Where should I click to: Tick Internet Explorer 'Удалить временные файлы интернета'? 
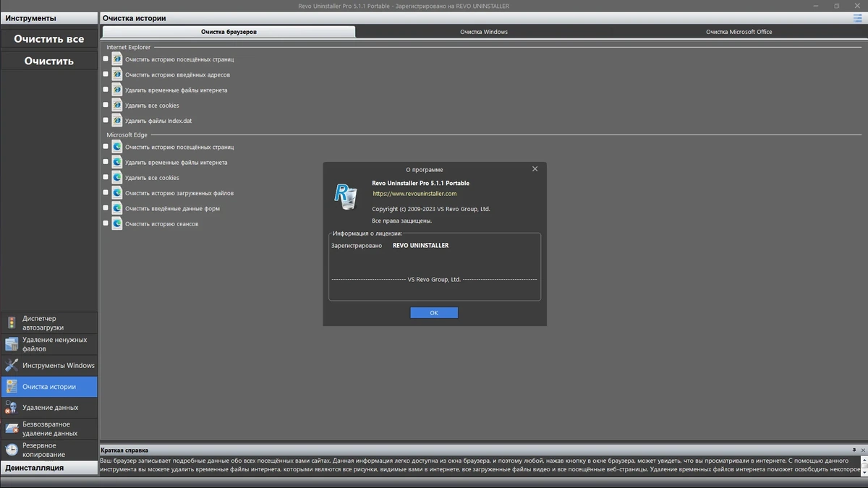[x=106, y=90]
